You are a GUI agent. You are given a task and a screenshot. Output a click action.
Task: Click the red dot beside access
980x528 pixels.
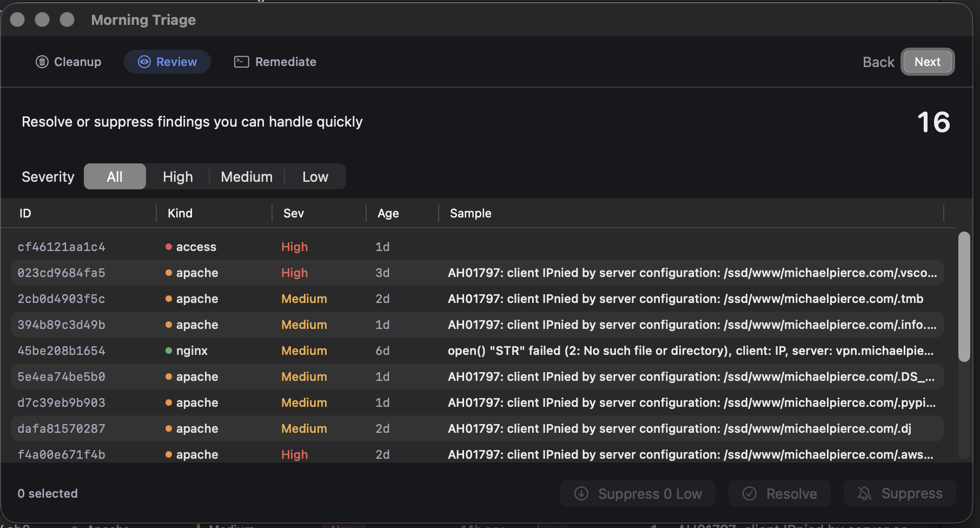[x=169, y=247]
